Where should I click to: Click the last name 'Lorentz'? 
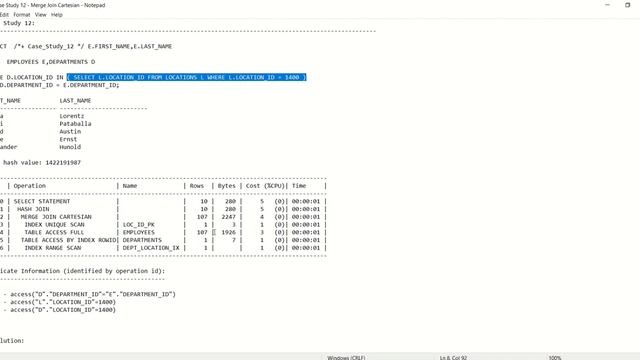point(71,116)
